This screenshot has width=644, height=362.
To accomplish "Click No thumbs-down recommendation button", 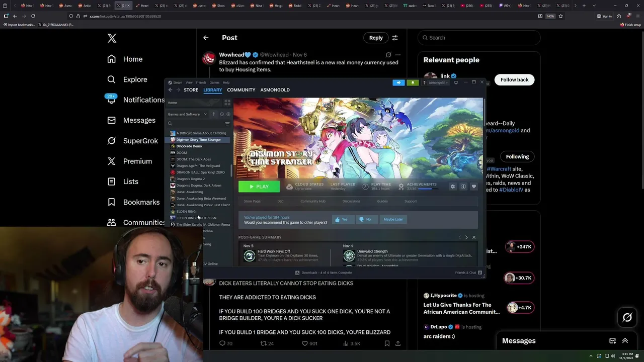I will [367, 219].
